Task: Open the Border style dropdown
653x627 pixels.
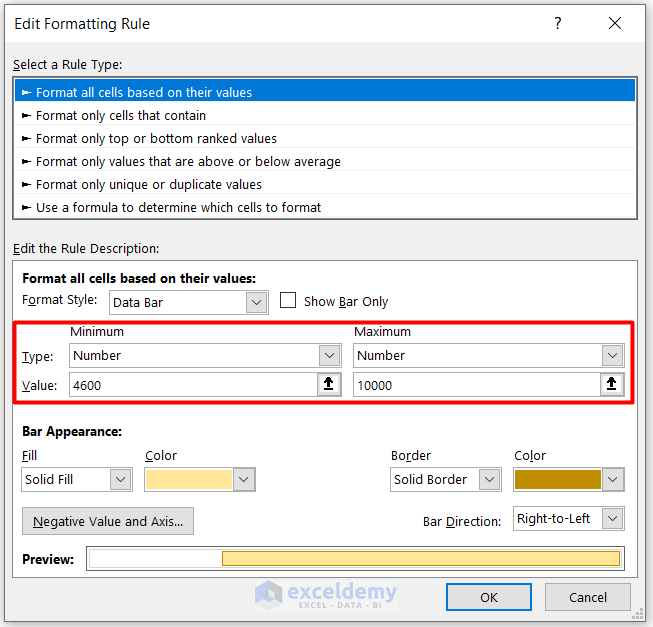Action: 489,479
